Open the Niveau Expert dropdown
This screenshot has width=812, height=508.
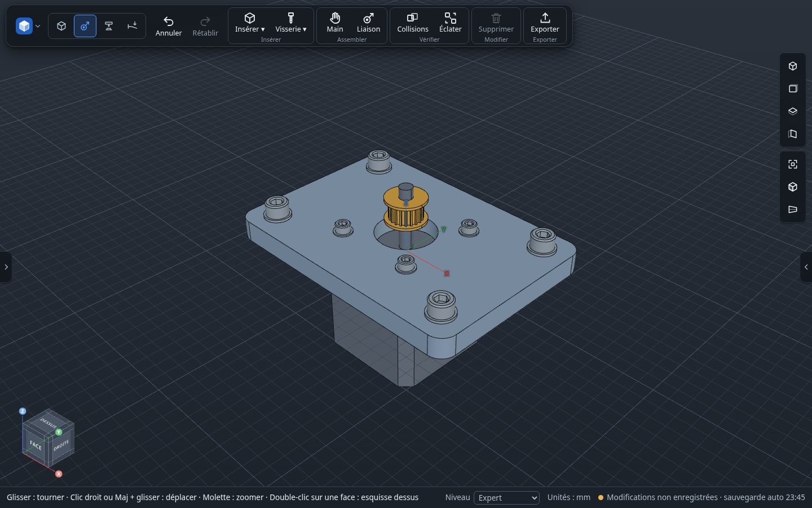click(x=506, y=497)
